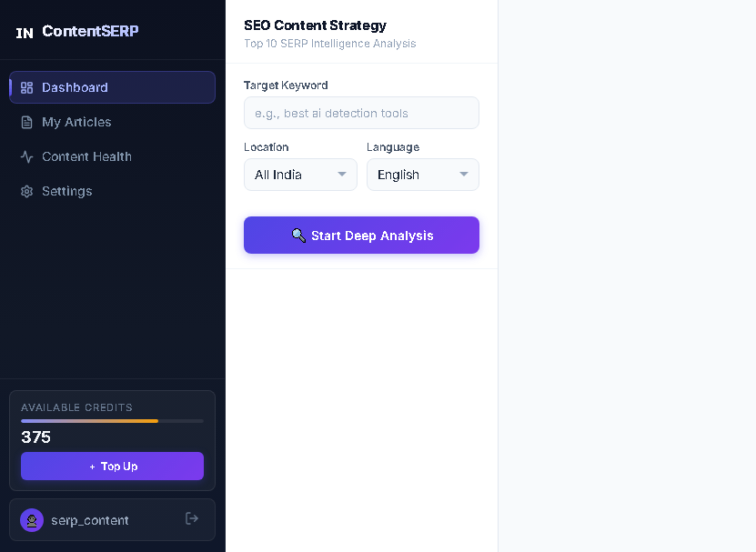This screenshot has width=756, height=552.
Task: Select the Settings menu entry
Action: [x=67, y=191]
